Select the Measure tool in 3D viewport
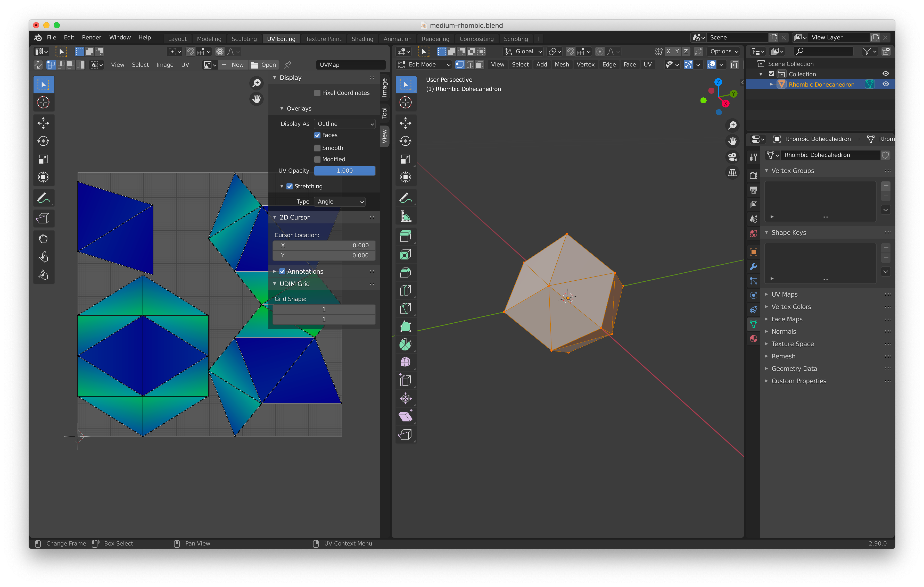Image resolution: width=924 pixels, height=587 pixels. point(406,216)
